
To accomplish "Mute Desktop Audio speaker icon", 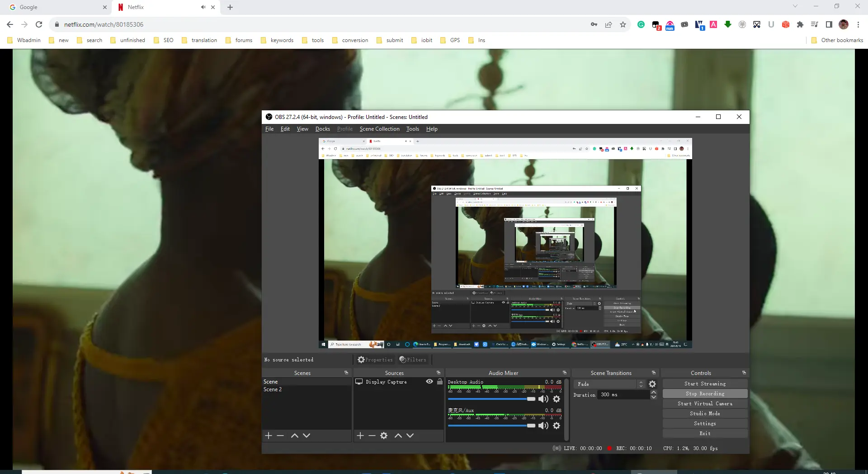I will click(542, 399).
